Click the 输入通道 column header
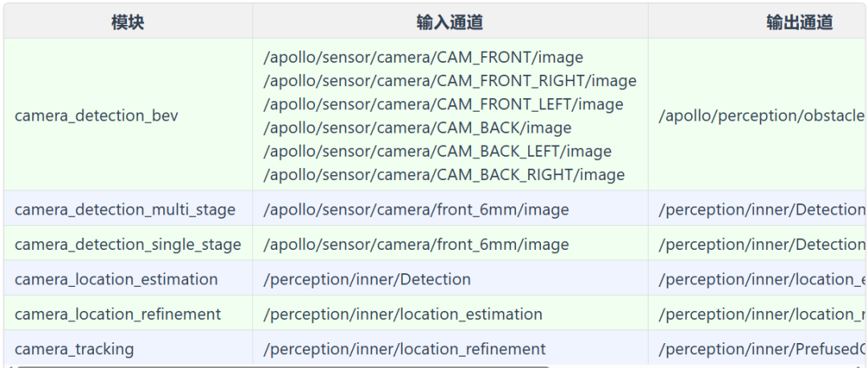This screenshot has height=368, width=868. click(449, 22)
